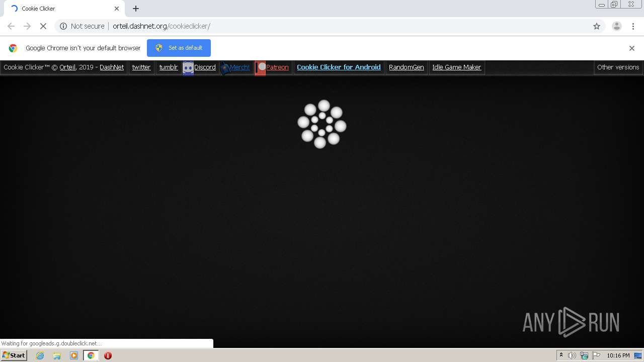Click the Discord icon in top bar
644x362 pixels.
pos(188,68)
